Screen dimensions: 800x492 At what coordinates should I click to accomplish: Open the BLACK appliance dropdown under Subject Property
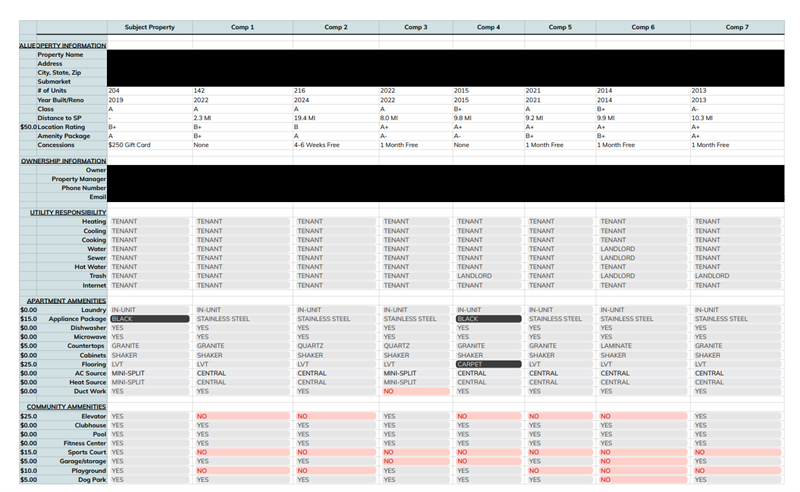(x=149, y=319)
